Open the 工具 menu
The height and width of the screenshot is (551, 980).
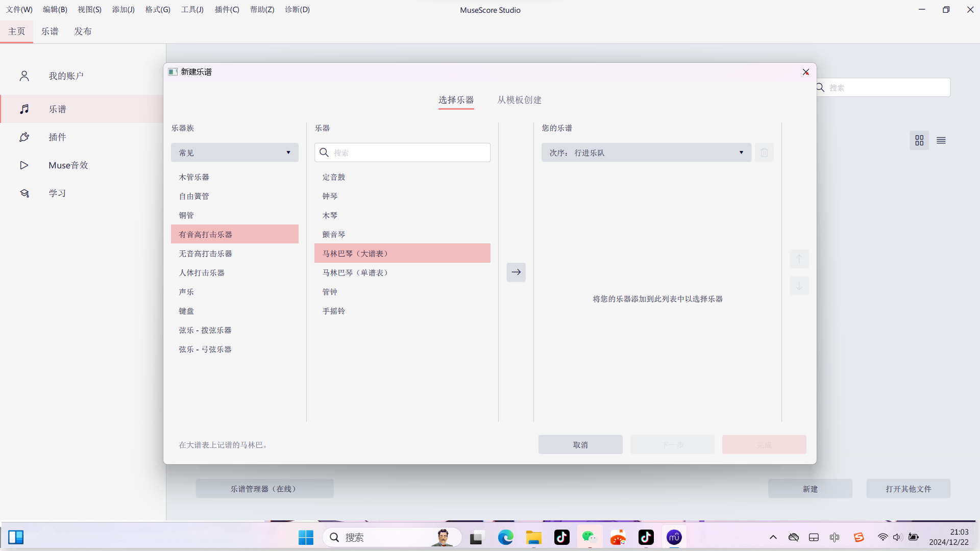(192, 10)
